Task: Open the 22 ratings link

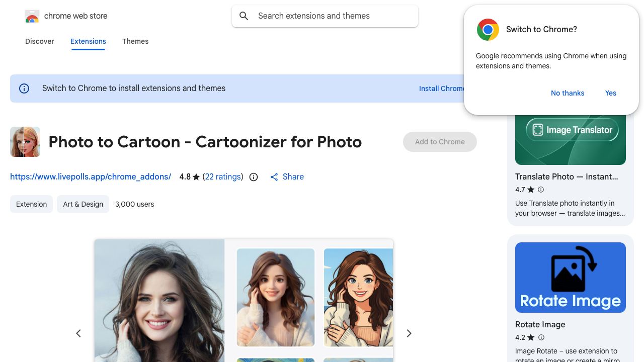Action: [x=223, y=177]
